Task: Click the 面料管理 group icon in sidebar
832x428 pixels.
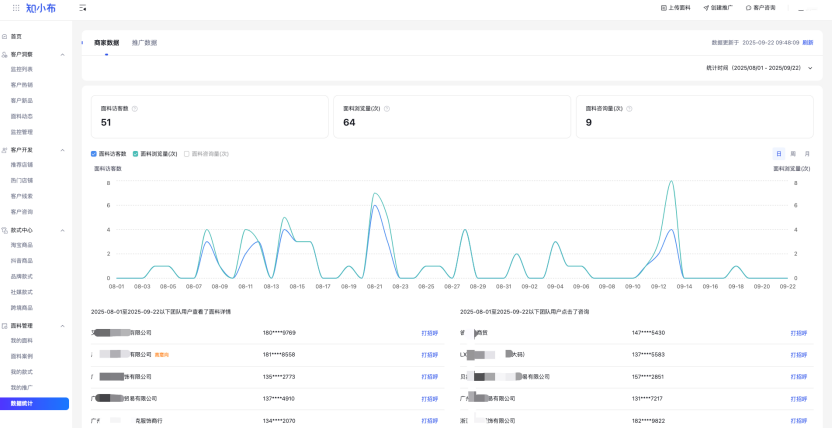Action: click(x=5, y=326)
